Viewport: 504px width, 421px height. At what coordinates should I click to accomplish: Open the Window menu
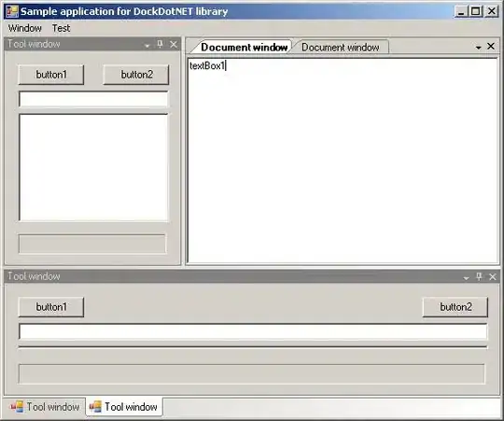tap(25, 28)
